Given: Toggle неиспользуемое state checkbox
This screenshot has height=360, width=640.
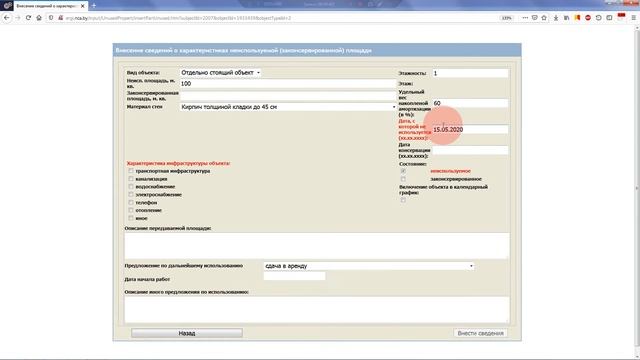Looking at the screenshot, I should click(403, 171).
